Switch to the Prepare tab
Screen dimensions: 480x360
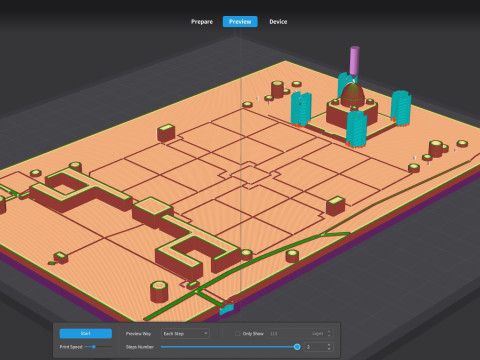[202, 22]
